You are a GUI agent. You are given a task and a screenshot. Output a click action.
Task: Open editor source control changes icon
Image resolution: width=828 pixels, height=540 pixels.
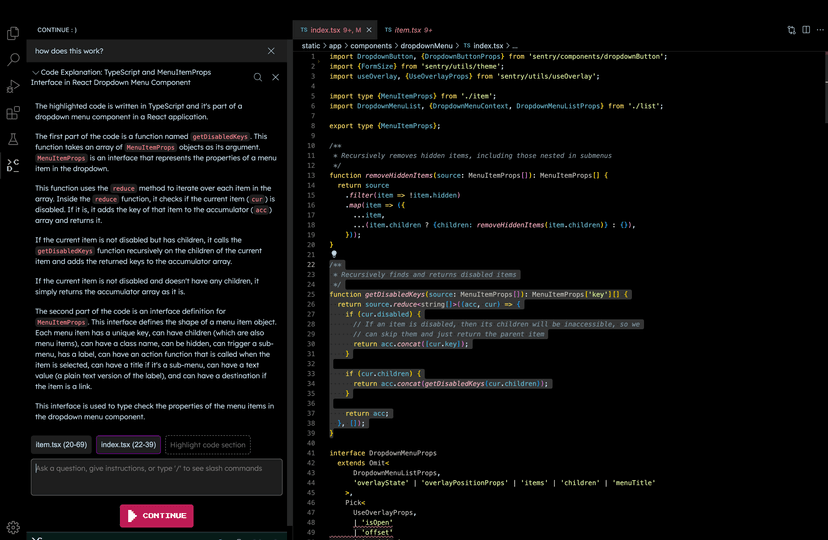tap(791, 30)
